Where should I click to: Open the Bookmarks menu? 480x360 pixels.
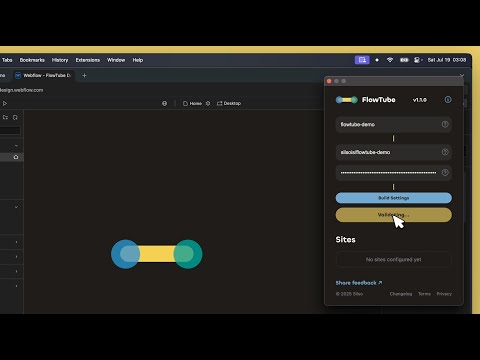pos(32,60)
